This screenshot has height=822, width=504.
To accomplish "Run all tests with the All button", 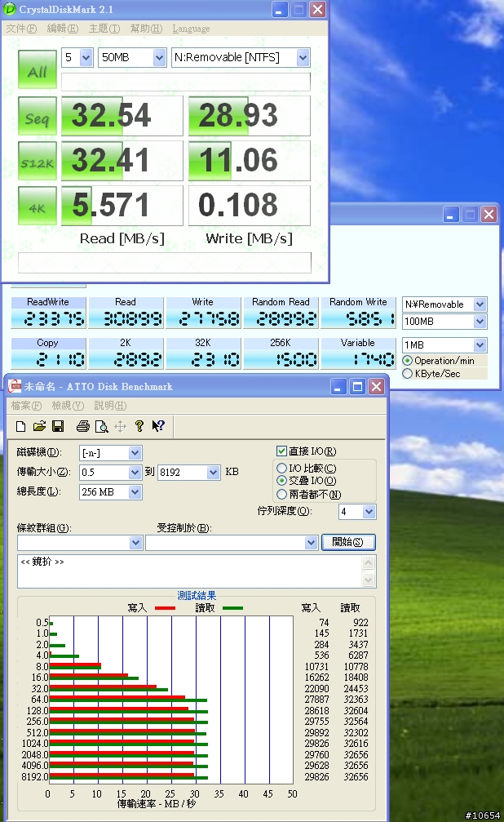I will click(x=38, y=69).
